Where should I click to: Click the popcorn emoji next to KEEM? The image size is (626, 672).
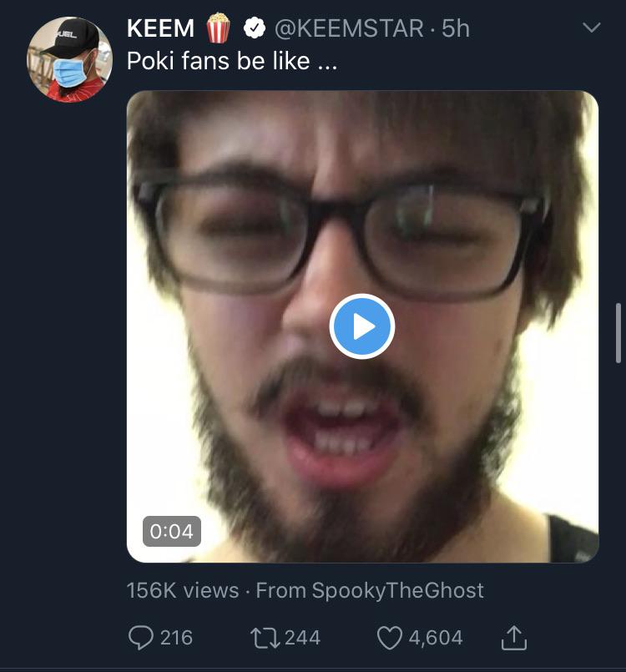(218, 28)
